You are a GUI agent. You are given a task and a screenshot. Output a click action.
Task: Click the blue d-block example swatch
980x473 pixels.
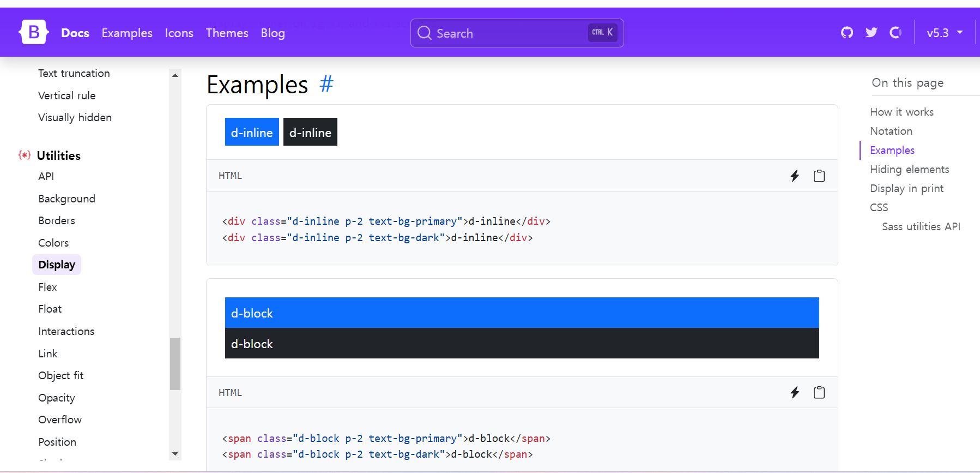pos(522,313)
